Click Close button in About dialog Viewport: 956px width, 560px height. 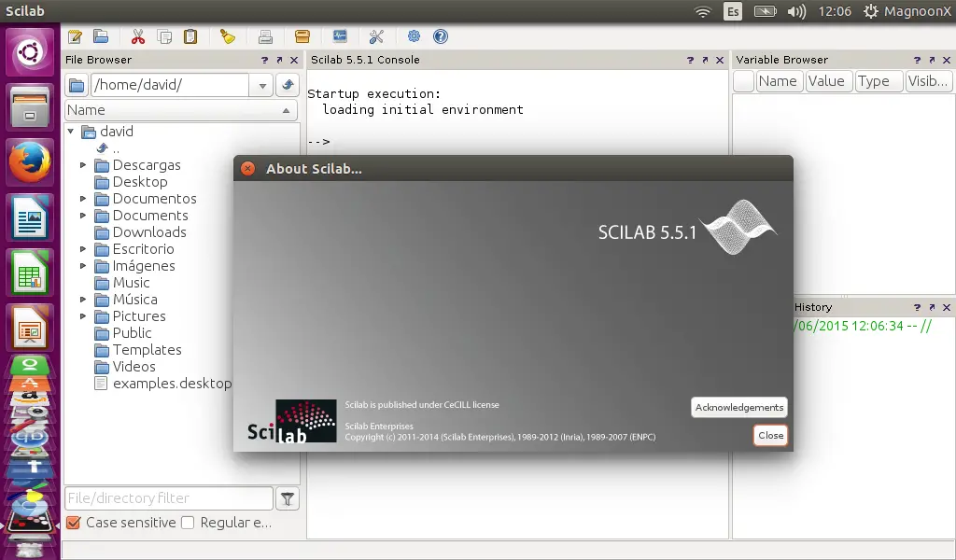(770, 436)
